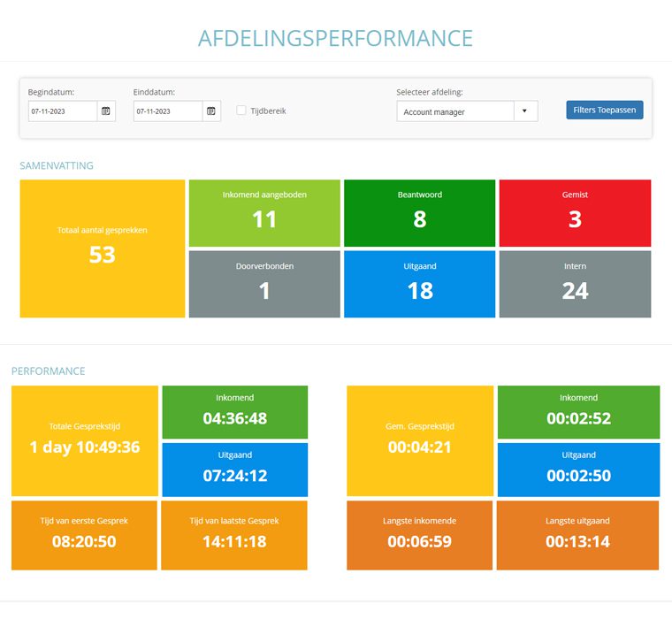This screenshot has width=672, height=619.
Task: Click the Beantwoord tile showing 8
Action: click(420, 213)
